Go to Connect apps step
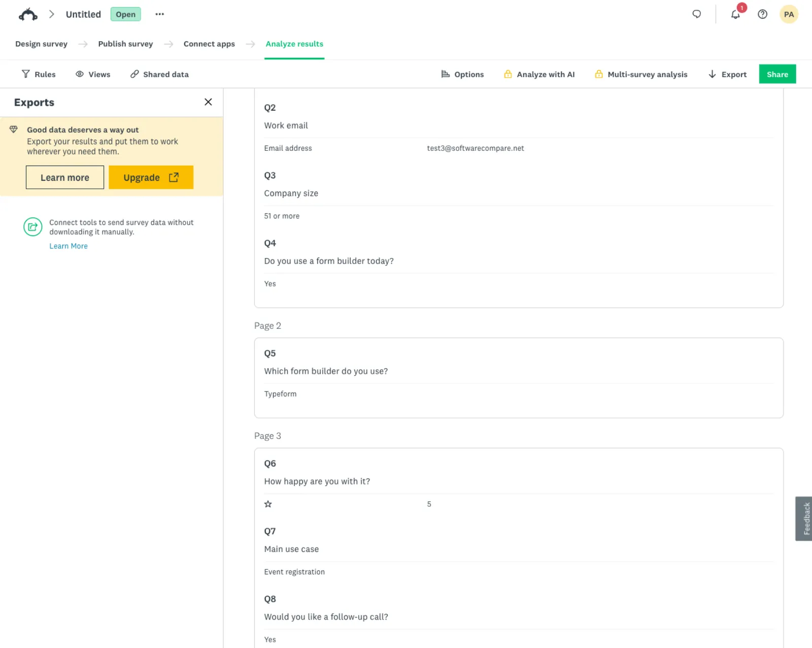 [209, 44]
